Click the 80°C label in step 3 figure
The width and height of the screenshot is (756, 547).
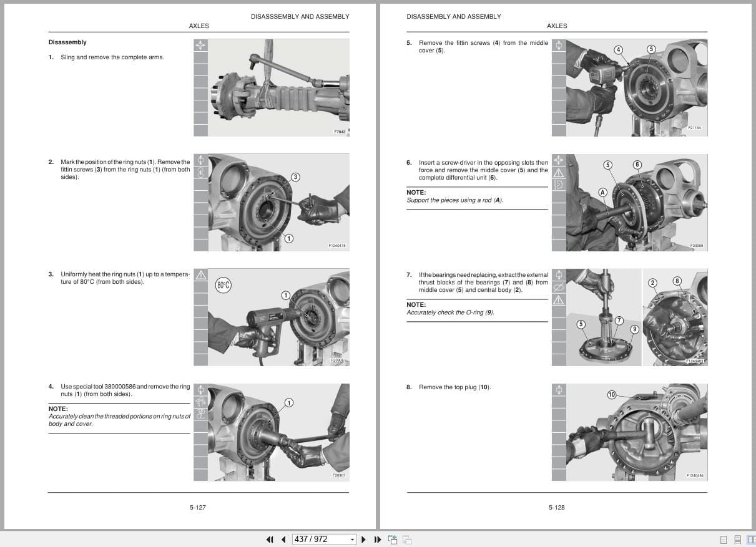point(222,285)
